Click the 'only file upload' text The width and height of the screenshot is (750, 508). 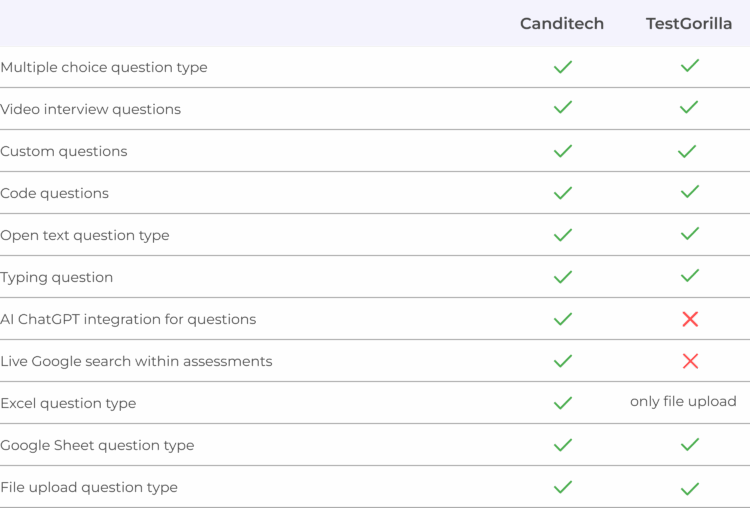pyautogui.click(x=683, y=401)
